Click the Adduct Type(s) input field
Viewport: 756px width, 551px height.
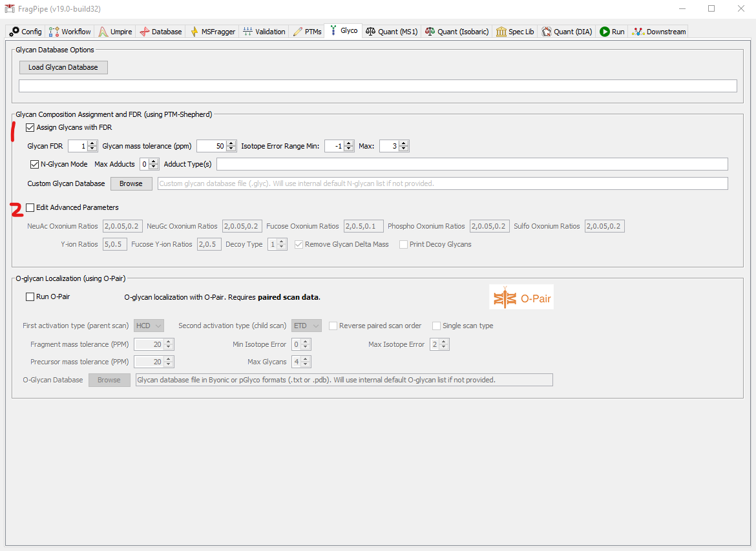pyautogui.click(x=472, y=164)
